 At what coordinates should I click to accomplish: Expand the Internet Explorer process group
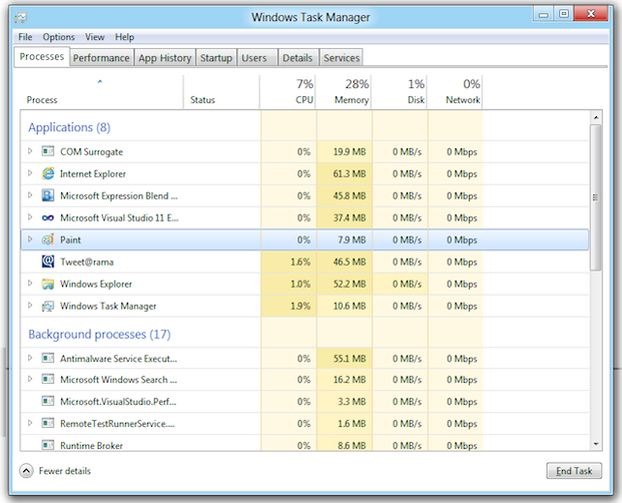[30, 173]
